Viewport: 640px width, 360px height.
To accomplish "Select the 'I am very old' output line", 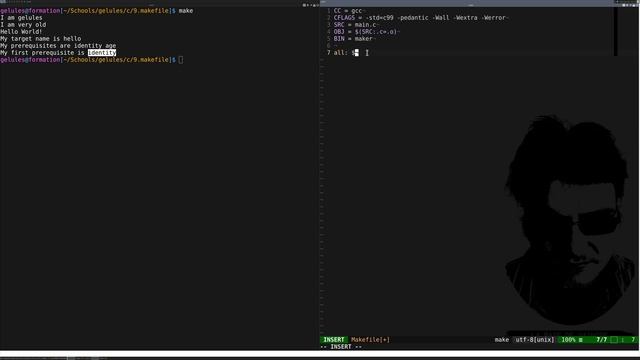I will click(23, 24).
